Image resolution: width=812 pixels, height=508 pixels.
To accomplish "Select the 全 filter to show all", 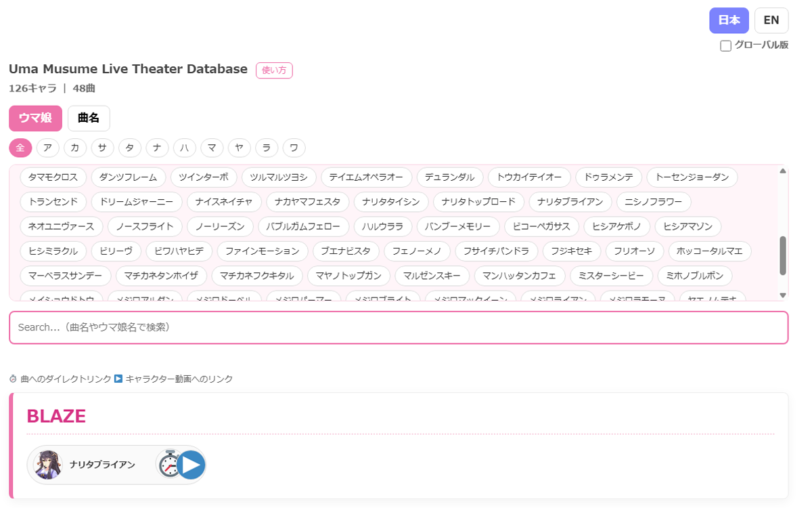I will (x=20, y=148).
